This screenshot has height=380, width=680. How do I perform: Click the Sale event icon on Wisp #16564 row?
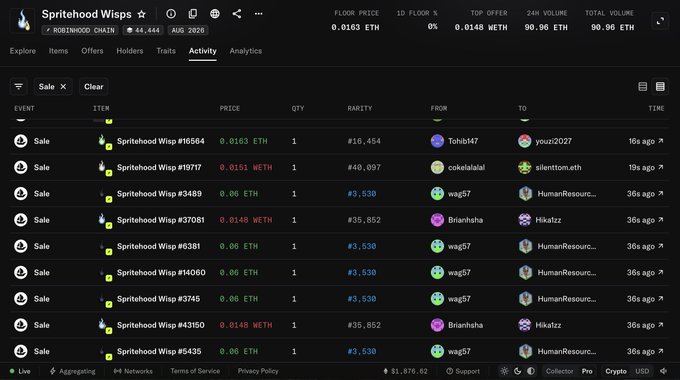click(x=21, y=141)
